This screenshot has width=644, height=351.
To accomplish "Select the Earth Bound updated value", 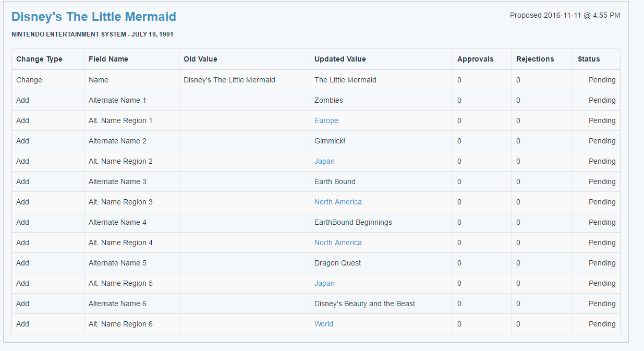I will [381, 181].
